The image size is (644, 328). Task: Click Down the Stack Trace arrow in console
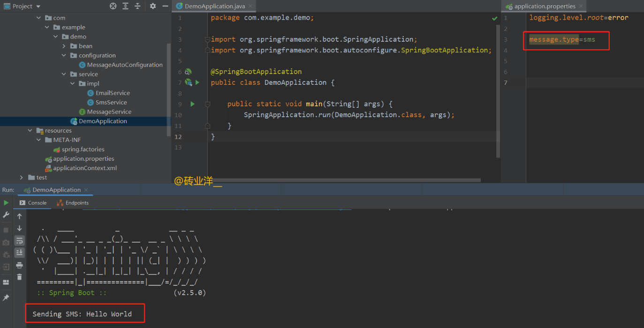coord(19,228)
